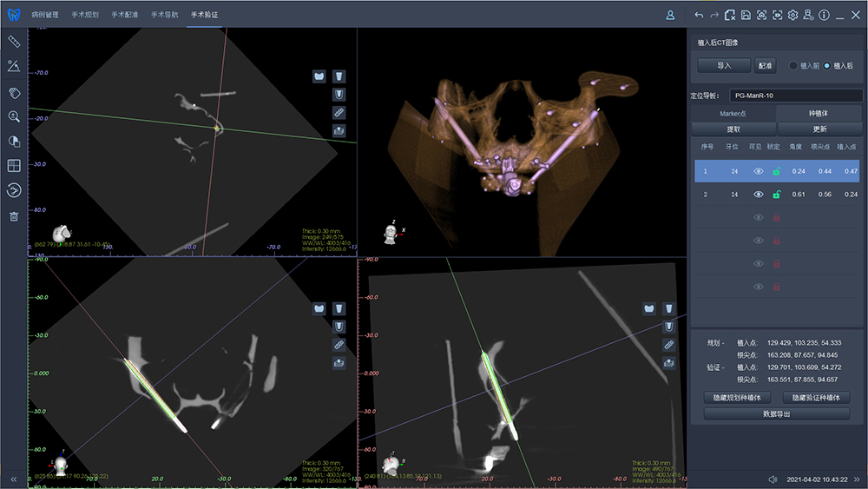Select the 植入后 radio button
This screenshot has width=868, height=489.
[828, 66]
